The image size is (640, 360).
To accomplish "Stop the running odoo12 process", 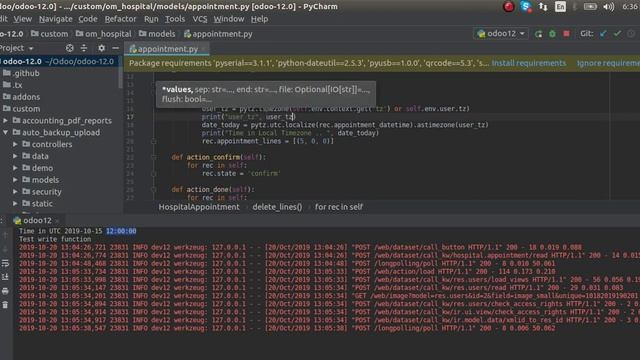I will tap(566, 34).
